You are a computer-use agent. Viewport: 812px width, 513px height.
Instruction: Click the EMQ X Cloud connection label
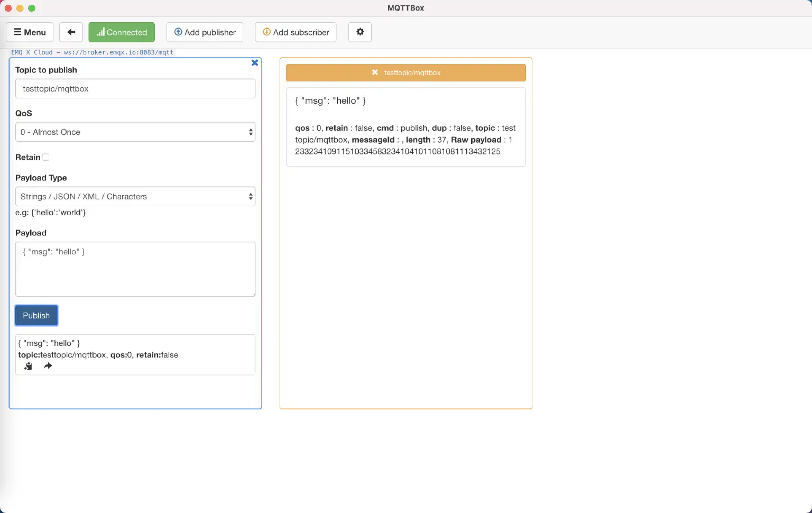(93, 52)
